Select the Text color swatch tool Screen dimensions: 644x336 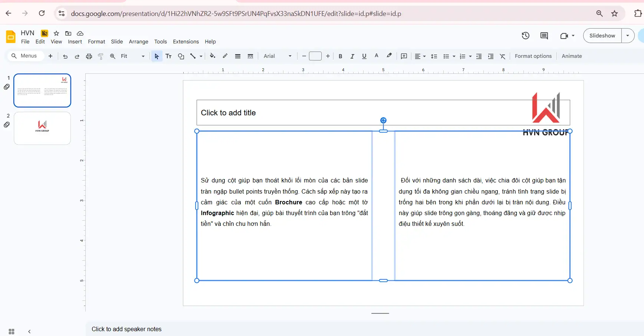click(377, 56)
